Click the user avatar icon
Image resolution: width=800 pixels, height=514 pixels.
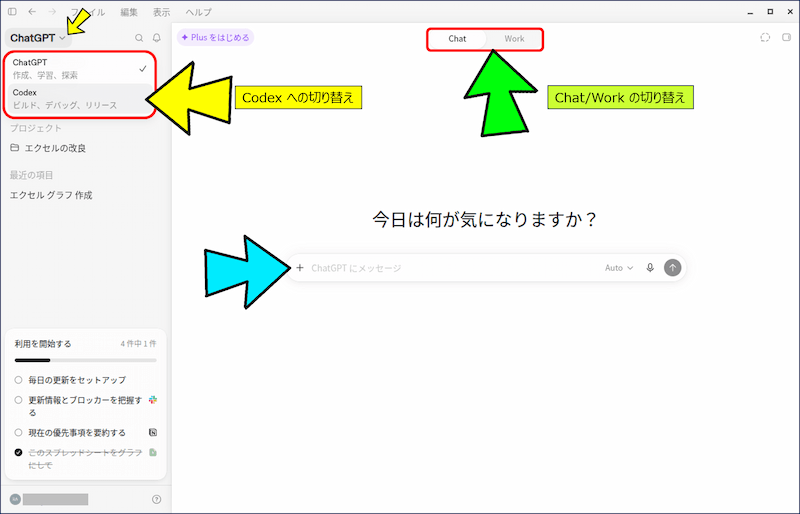15,499
